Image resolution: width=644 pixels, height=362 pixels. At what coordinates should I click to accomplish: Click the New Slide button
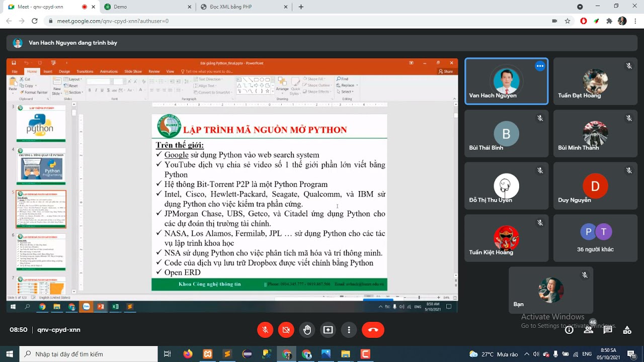(57, 86)
